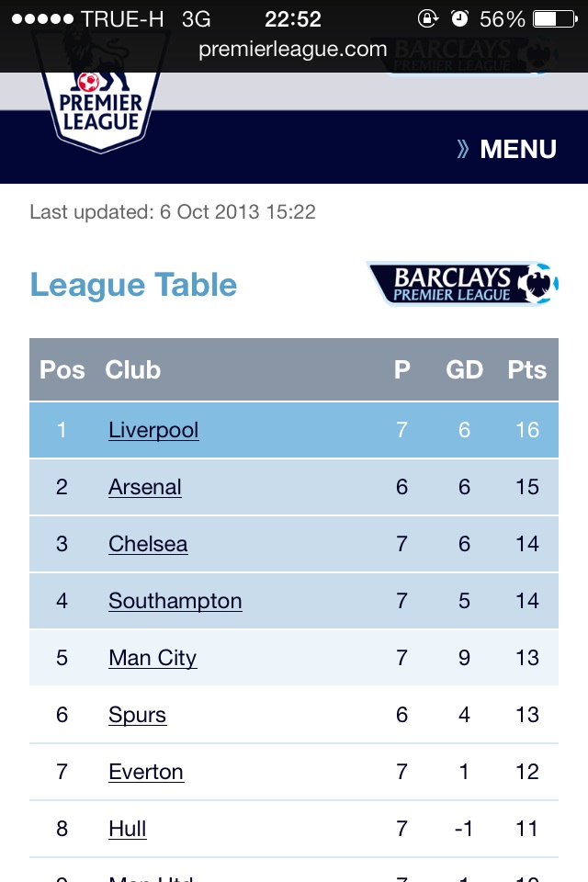Screen dimensions: 588x882
Task: Open the Spurs club link
Action: click(x=138, y=715)
